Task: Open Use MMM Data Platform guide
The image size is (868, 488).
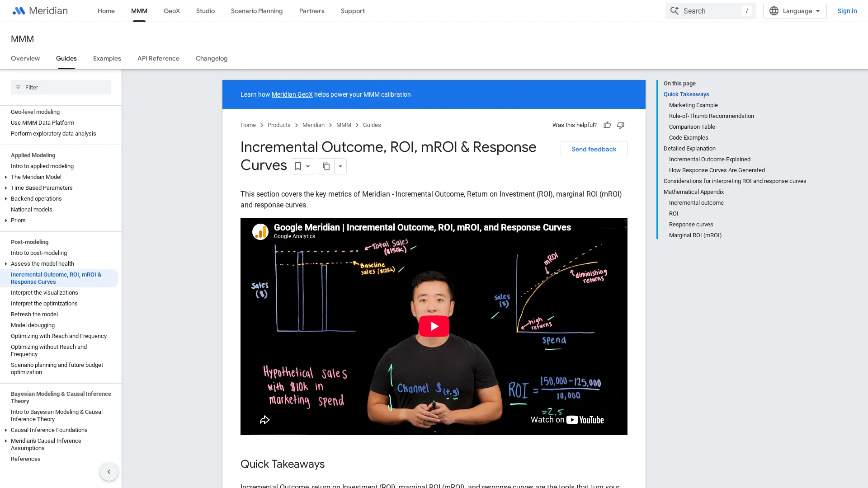Action: (42, 123)
